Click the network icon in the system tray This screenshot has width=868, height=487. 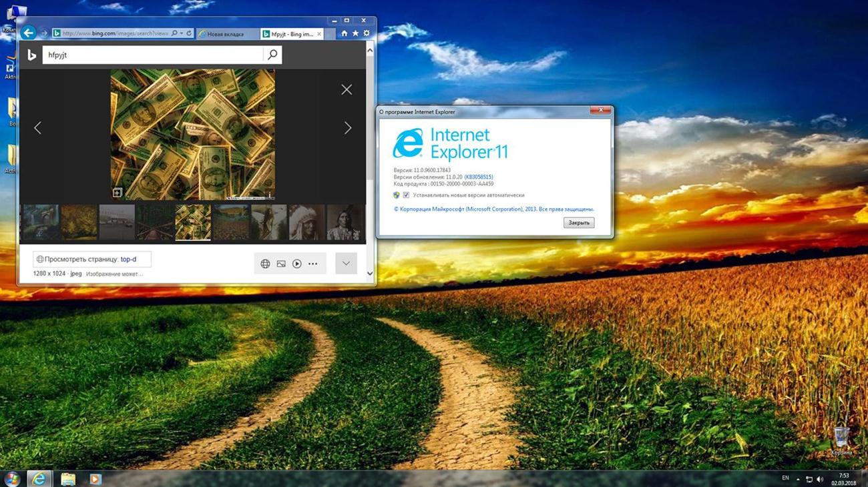pos(809,479)
